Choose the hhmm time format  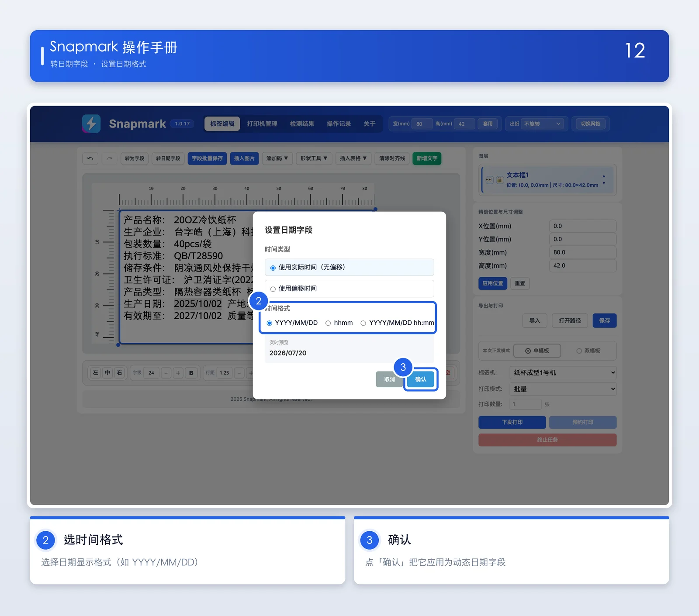(x=339, y=323)
